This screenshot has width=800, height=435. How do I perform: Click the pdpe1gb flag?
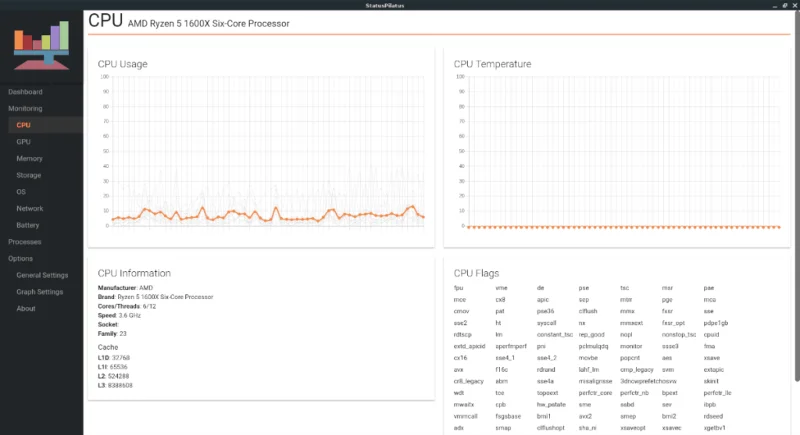(x=716, y=323)
